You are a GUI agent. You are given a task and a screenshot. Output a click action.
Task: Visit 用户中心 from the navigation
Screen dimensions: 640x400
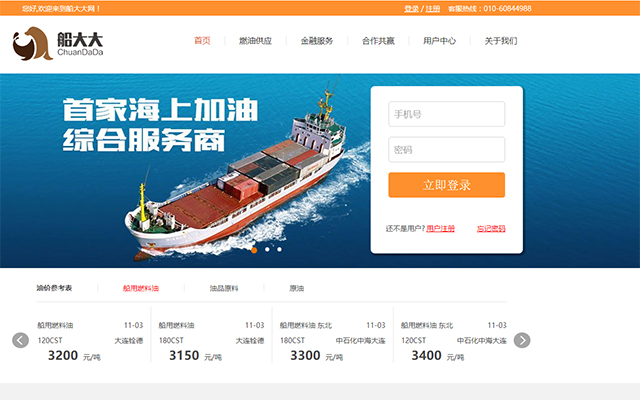439,40
